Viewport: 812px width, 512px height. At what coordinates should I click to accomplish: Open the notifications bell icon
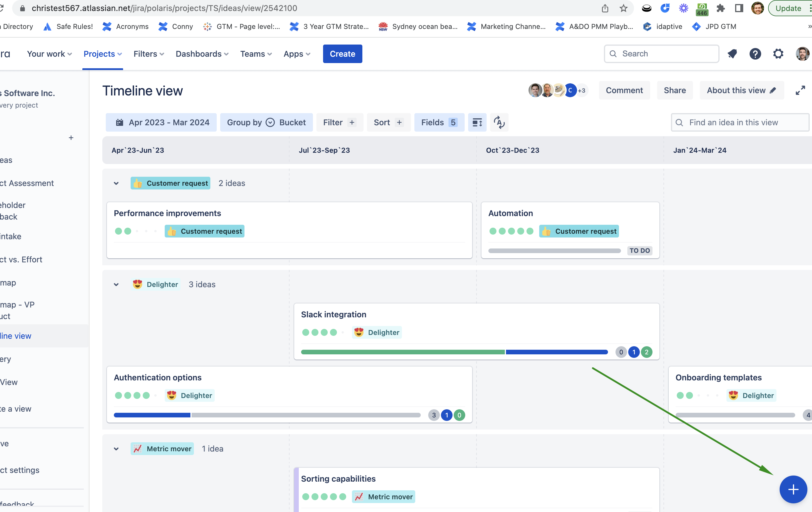(x=732, y=54)
